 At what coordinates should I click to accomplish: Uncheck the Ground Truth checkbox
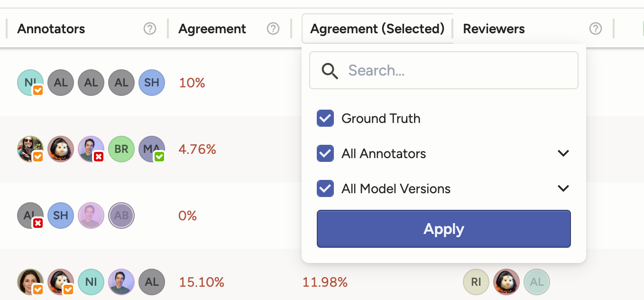pos(325,118)
